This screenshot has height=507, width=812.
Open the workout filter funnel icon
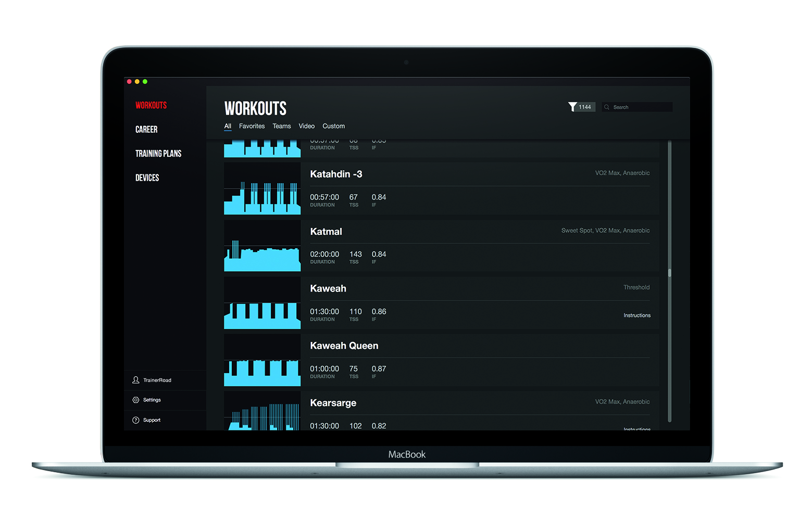click(x=572, y=107)
